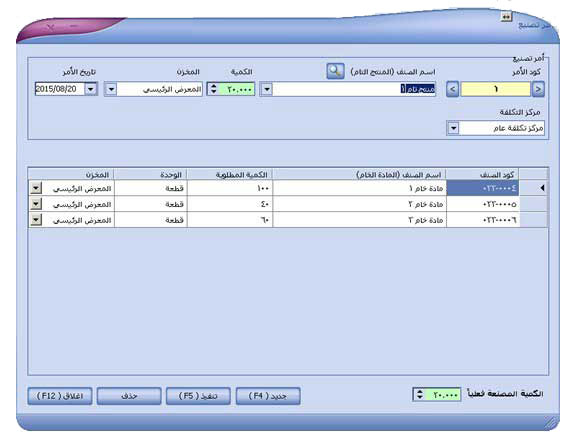Select the item code cell ending in ٥

[483, 204]
